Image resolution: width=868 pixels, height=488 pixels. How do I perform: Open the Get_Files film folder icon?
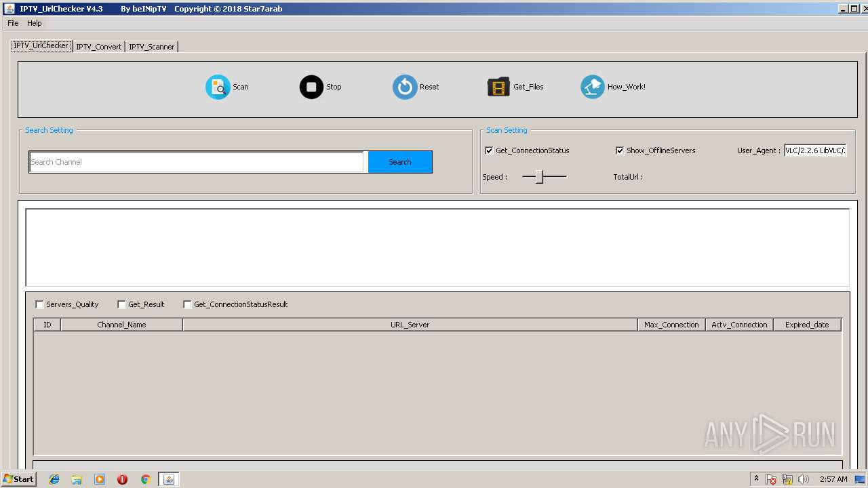click(498, 87)
